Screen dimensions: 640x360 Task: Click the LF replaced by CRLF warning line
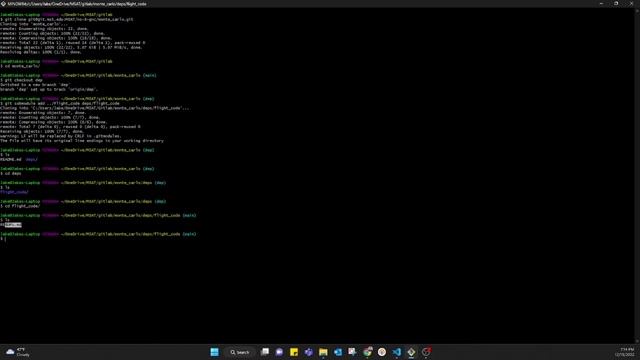tap(60, 136)
